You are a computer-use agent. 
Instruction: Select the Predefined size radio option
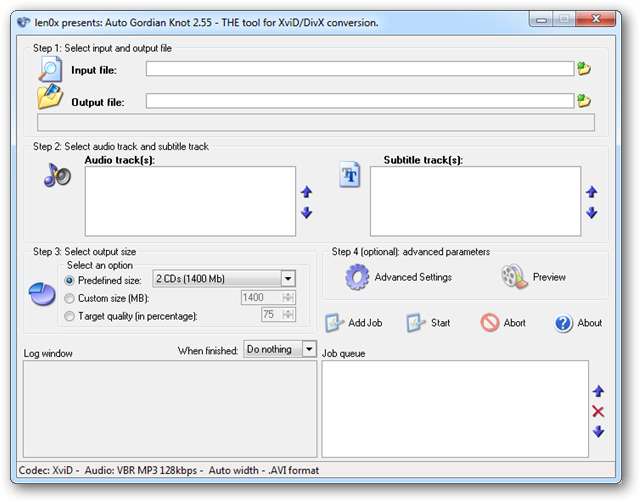click(x=69, y=279)
